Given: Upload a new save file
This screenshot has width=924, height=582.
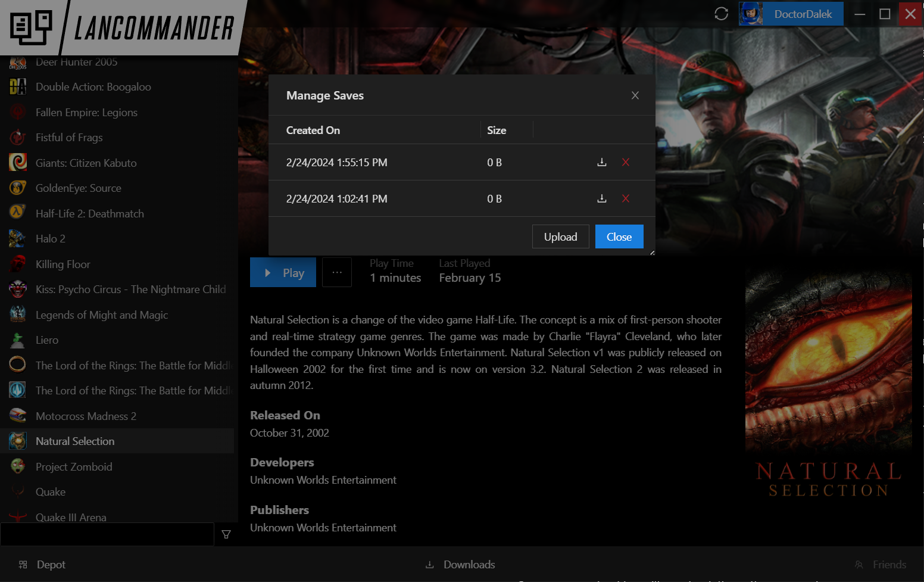Looking at the screenshot, I should point(560,236).
